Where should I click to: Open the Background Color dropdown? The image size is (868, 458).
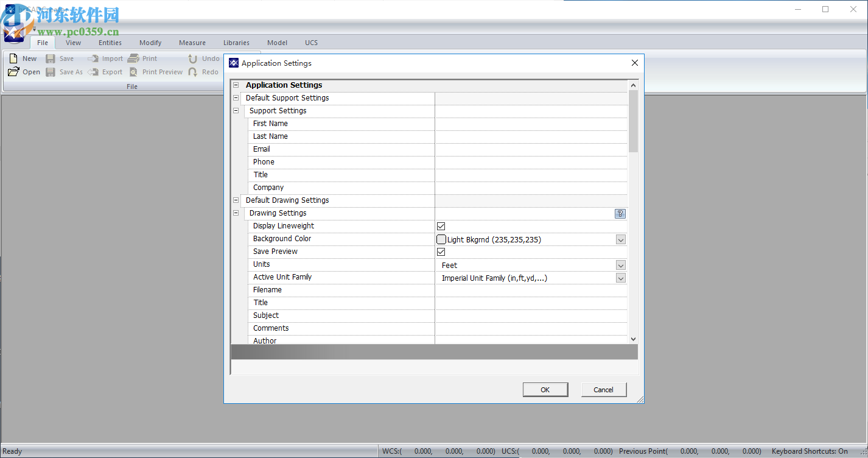point(621,239)
